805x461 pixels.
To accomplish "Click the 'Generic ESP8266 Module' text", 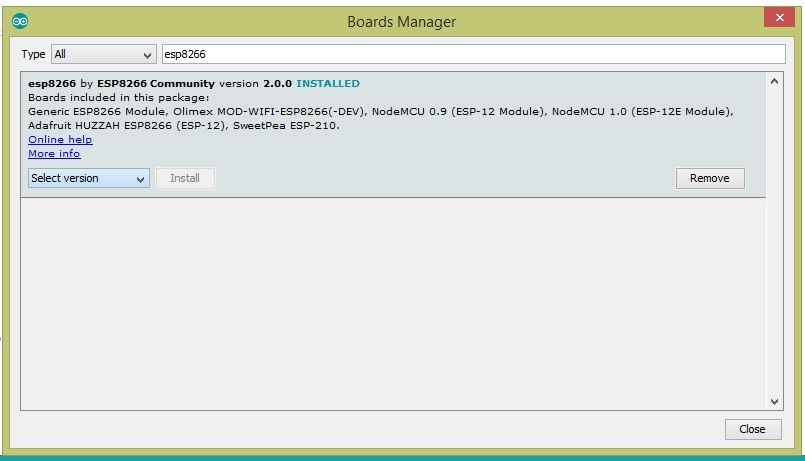I will click(x=97, y=111).
